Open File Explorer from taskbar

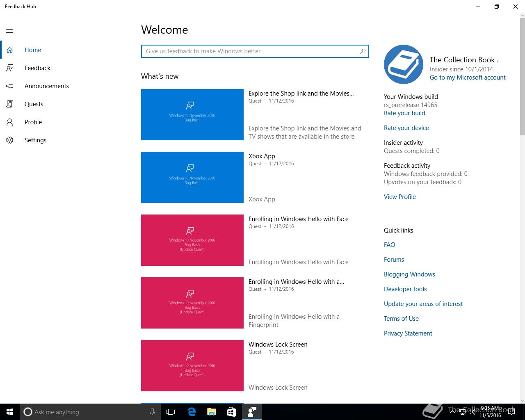(x=211, y=412)
